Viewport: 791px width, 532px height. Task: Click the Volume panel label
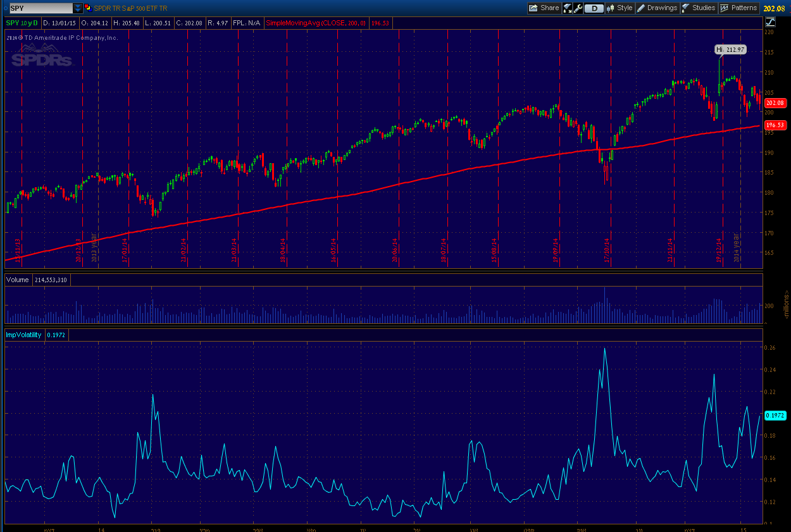(x=18, y=280)
